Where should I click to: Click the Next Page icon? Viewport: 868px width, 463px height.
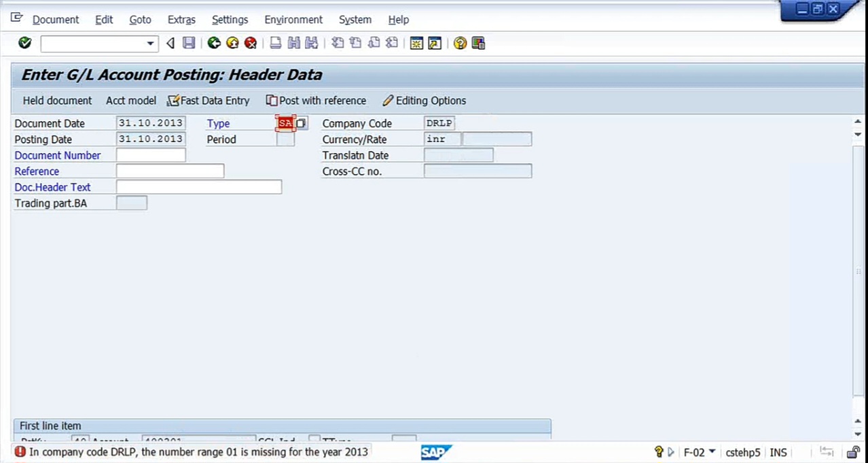point(374,44)
